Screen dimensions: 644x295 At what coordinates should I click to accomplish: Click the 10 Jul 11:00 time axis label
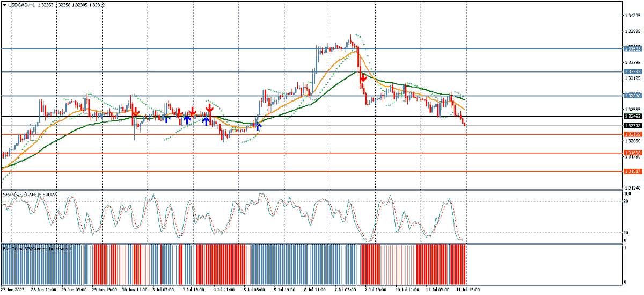(406, 289)
